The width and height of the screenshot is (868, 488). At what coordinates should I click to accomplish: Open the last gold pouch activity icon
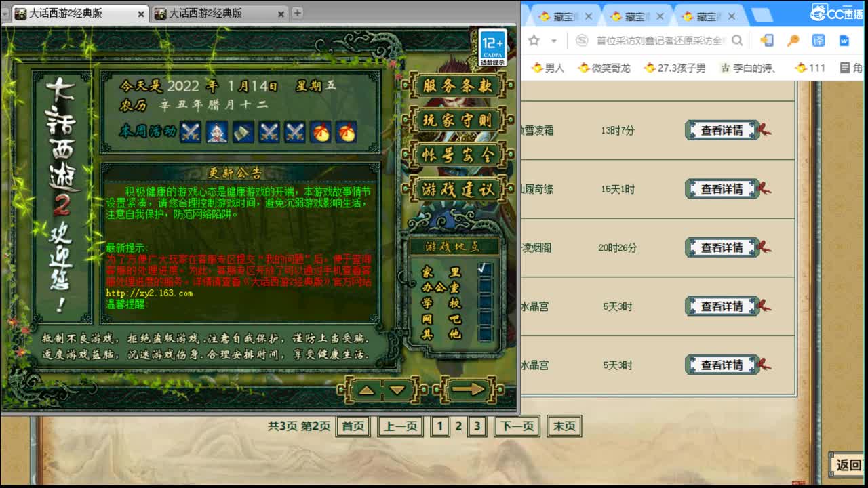(346, 131)
